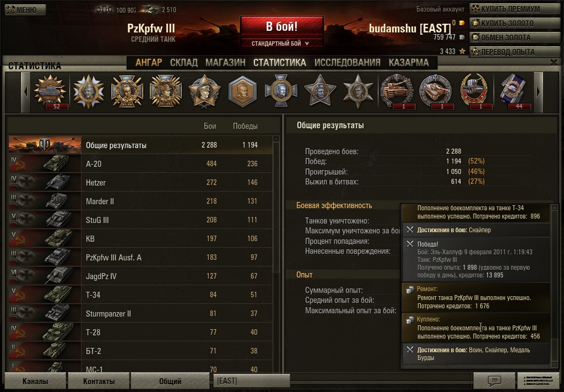
Task: Click the [EAST] chat input field
Action: click(252, 380)
